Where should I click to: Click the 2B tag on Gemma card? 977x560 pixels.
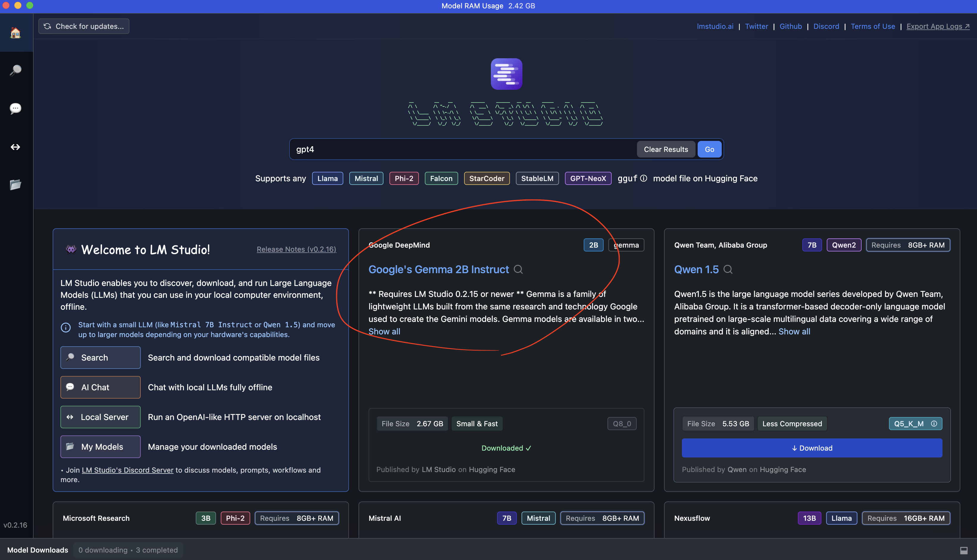[x=593, y=245]
